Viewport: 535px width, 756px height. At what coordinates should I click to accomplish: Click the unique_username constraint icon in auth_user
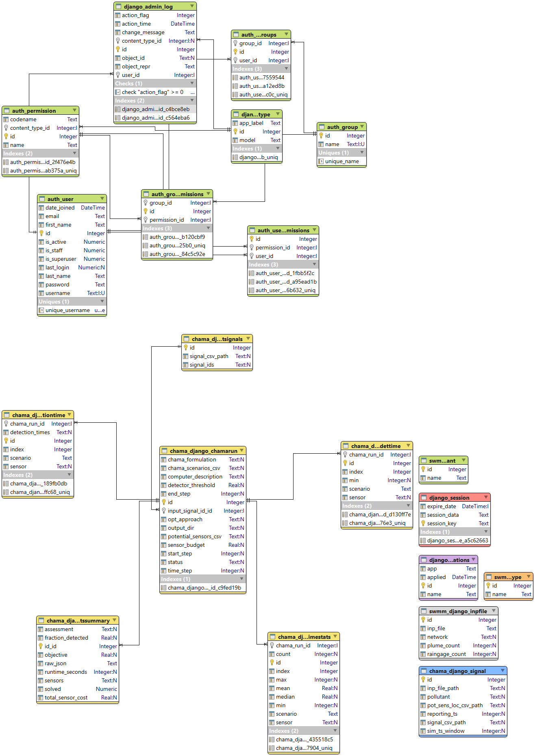pyautogui.click(x=41, y=310)
